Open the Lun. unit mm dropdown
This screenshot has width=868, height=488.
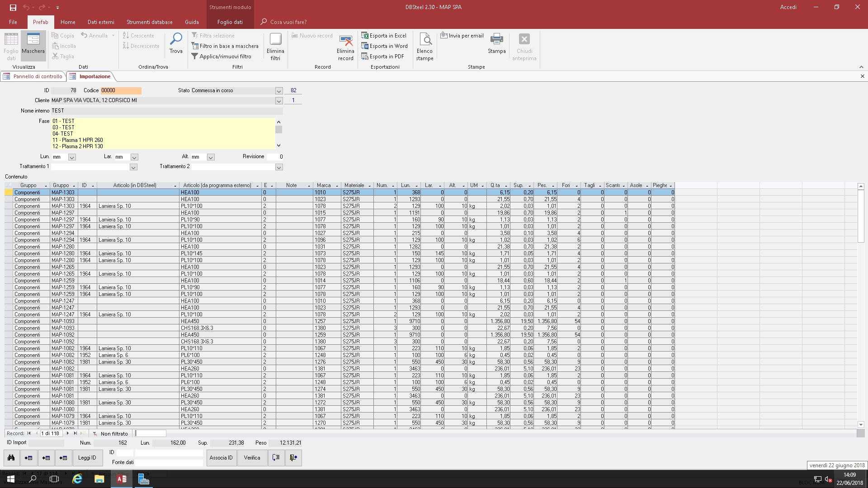[x=72, y=157]
